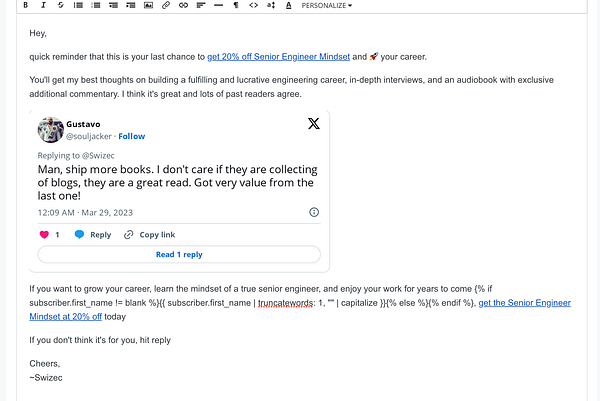Click Read 1 reply button
The width and height of the screenshot is (600, 401).
pos(179,254)
